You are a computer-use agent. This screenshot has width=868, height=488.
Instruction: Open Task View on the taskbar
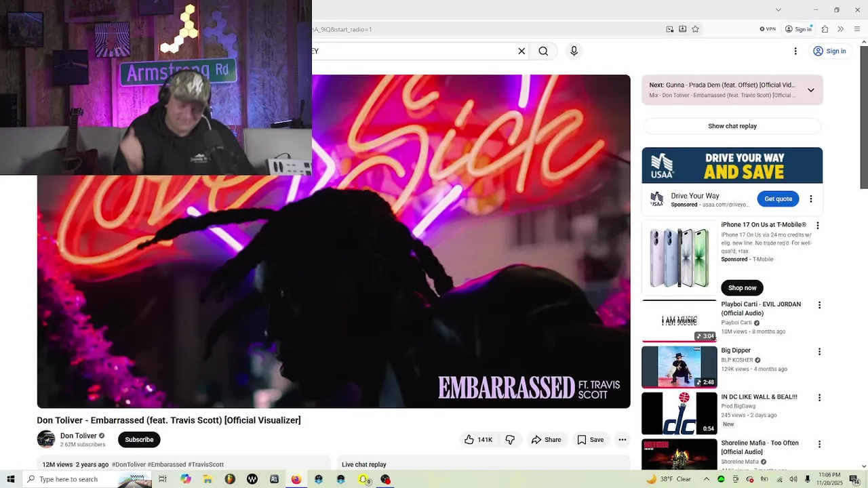tap(163, 479)
